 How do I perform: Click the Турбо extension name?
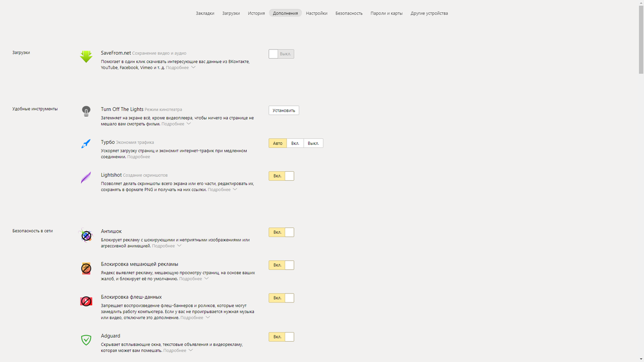(x=108, y=142)
